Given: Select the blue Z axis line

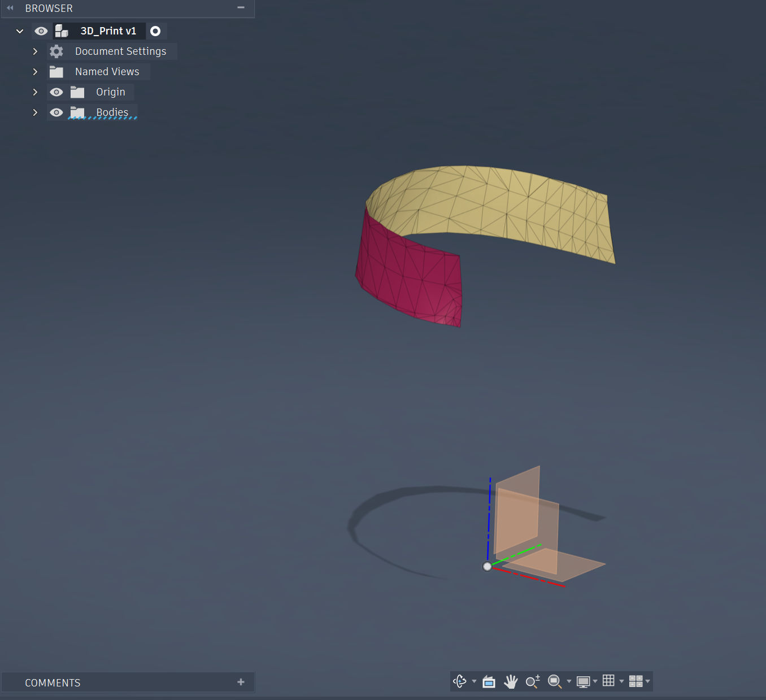Looking at the screenshot, I should [489, 519].
